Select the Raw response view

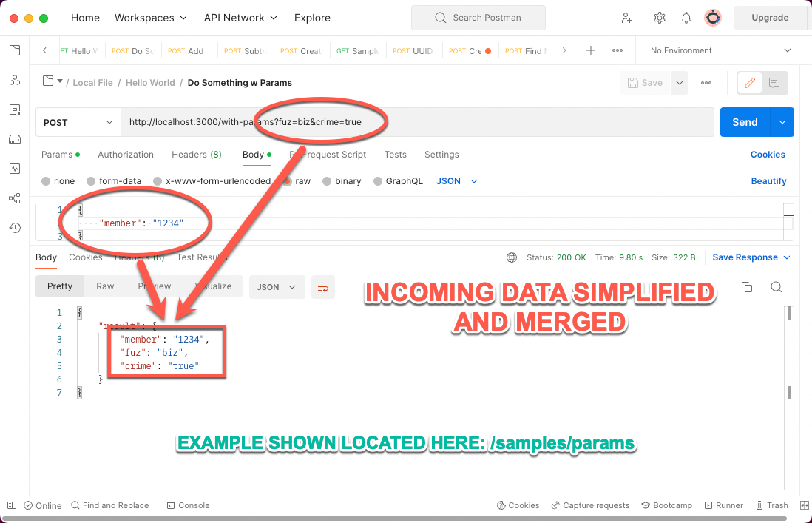[x=105, y=286]
